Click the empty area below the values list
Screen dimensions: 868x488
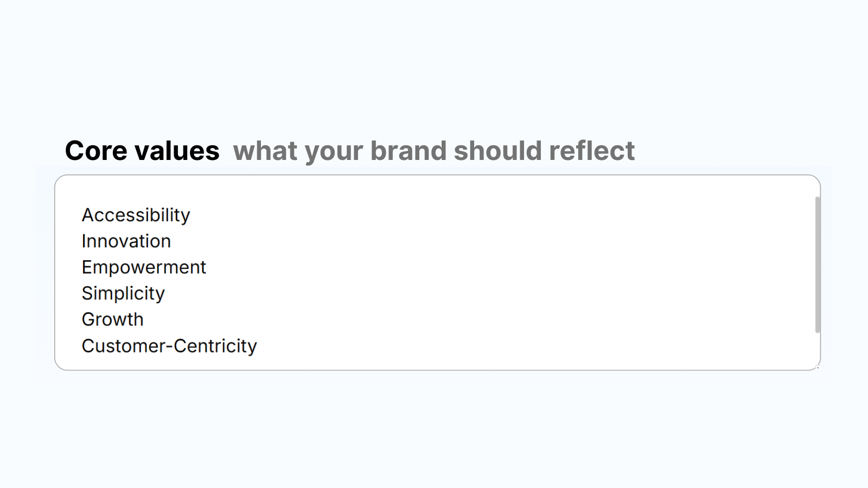(x=380, y=361)
